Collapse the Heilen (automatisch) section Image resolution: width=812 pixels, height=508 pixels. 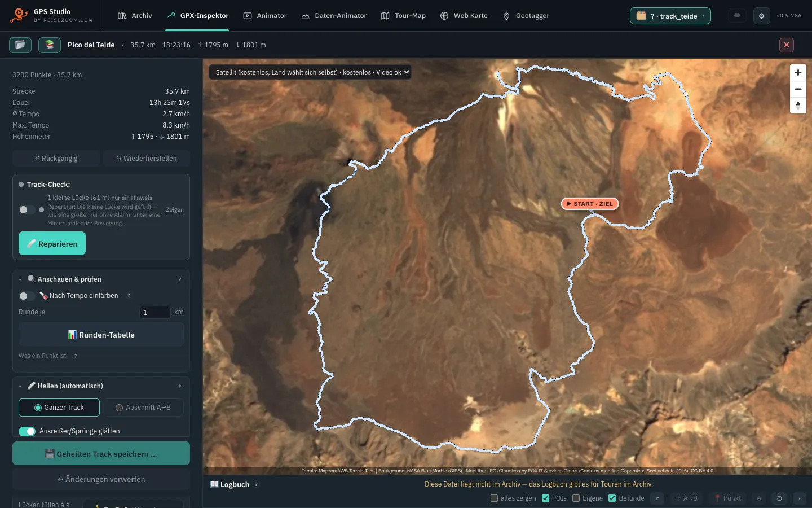pyautogui.click(x=20, y=386)
